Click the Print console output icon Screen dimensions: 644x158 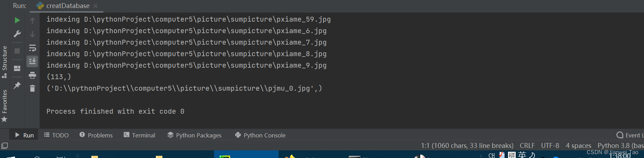click(32, 75)
